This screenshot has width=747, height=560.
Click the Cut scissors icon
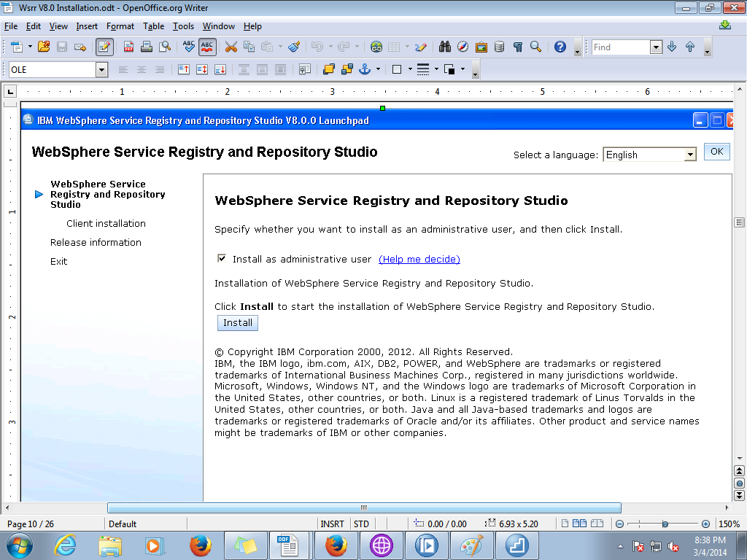pyautogui.click(x=231, y=47)
